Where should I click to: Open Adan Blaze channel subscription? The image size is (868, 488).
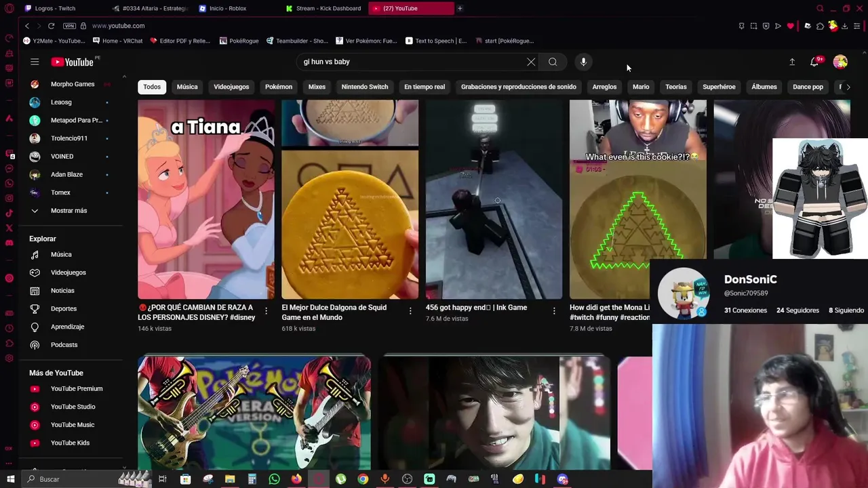pos(72,174)
